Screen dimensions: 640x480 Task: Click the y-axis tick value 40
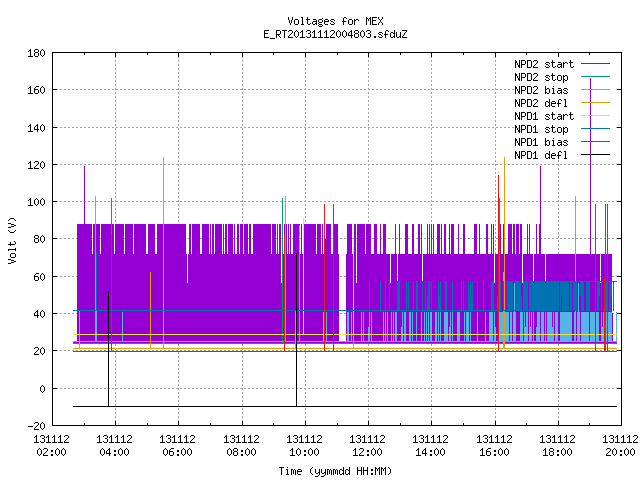tap(39, 314)
